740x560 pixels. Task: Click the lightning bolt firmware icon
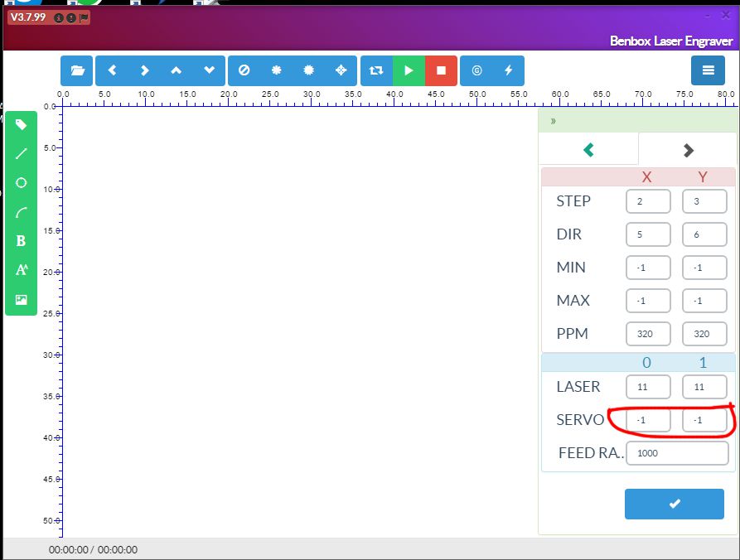[508, 70]
